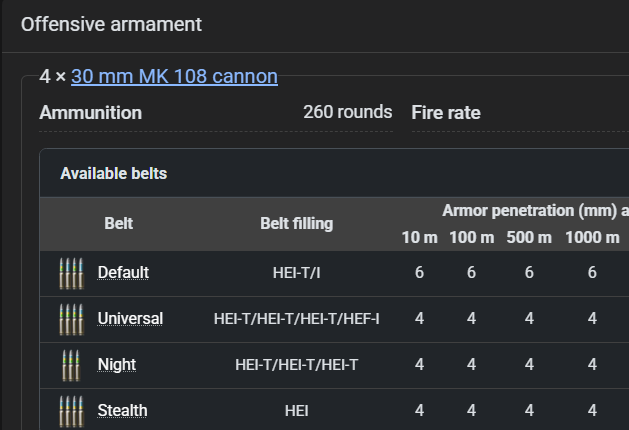Screen dimensions: 629x430
Task: Click the Offensive armament section heading
Action: coord(111,24)
